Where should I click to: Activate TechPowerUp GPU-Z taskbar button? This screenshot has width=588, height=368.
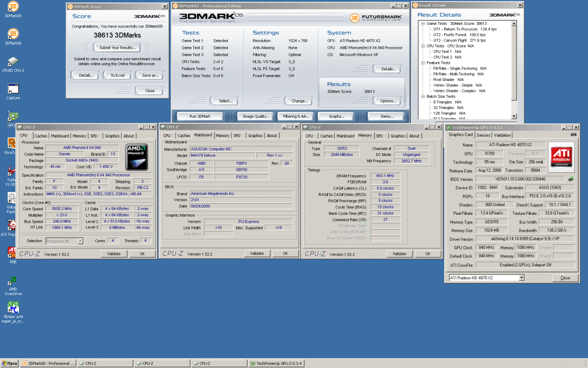coord(276,363)
